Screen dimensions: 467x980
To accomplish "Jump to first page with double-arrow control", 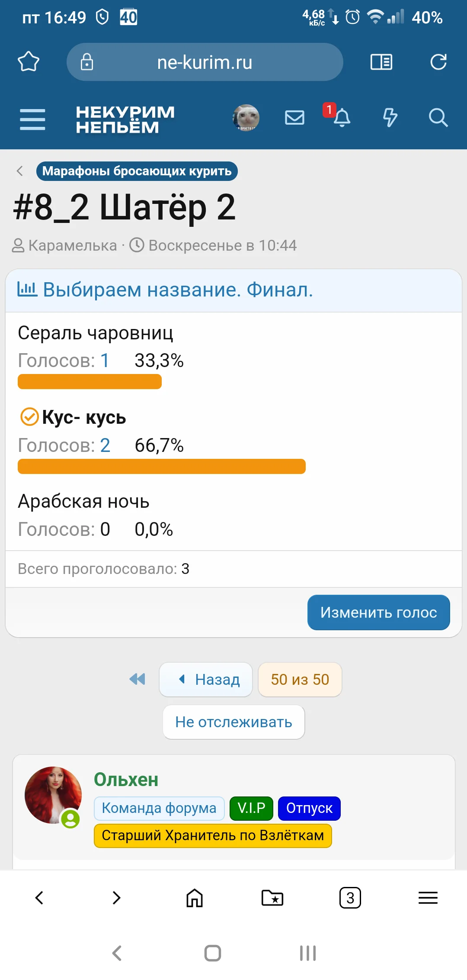I will click(x=137, y=680).
